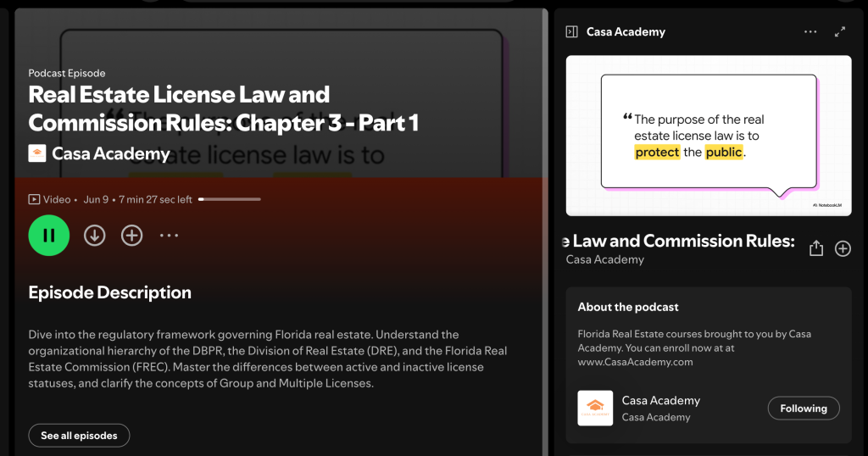Click the About the podcast heading
The image size is (868, 456).
point(628,307)
